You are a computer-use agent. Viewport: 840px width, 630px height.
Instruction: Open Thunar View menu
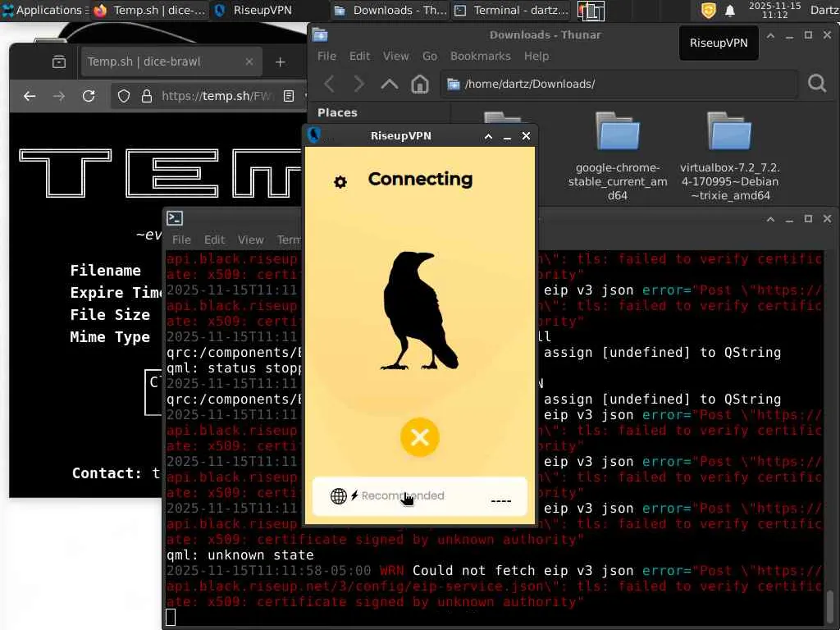click(396, 57)
